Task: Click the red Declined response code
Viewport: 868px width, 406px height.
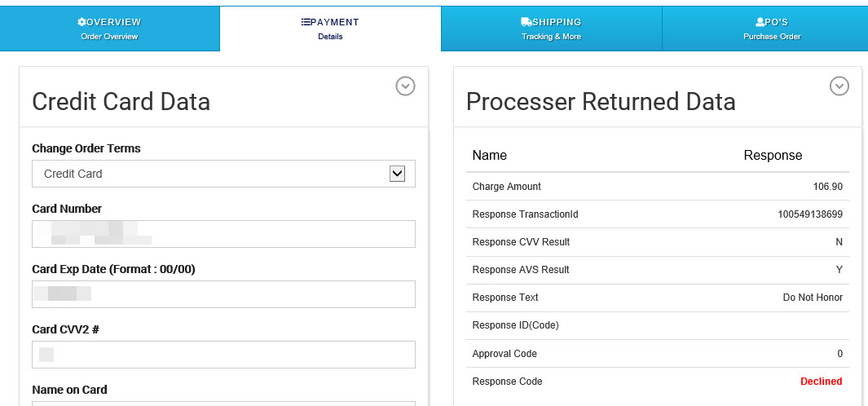Action: (821, 382)
